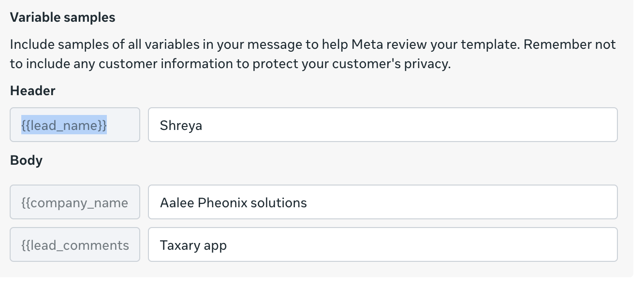Click the Shreya header sample input field
Image resolution: width=644 pixels, height=286 pixels.
(382, 125)
